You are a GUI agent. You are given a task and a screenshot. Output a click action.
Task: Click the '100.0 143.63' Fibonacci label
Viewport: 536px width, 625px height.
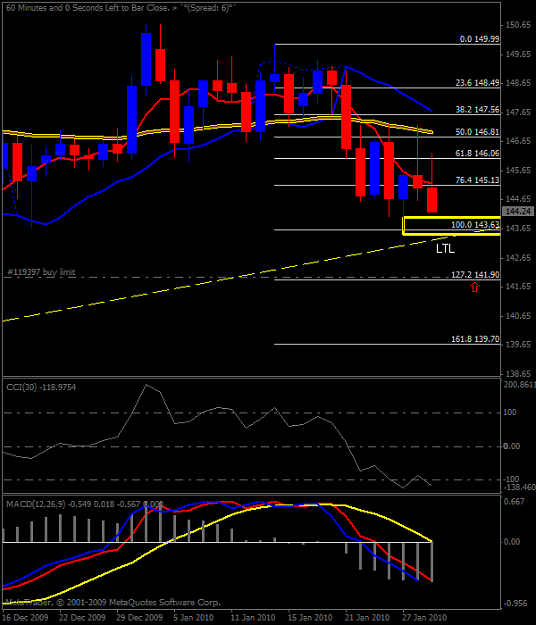[475, 225]
